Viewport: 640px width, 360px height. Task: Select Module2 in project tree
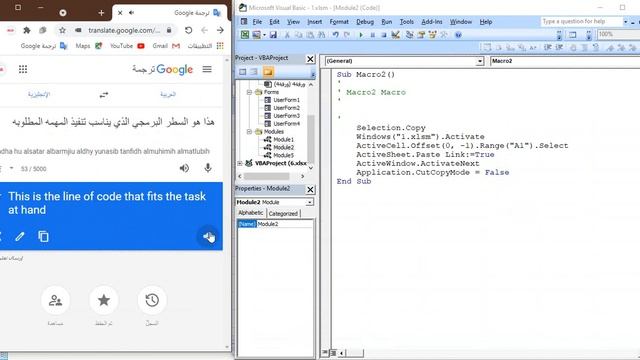[x=283, y=147]
